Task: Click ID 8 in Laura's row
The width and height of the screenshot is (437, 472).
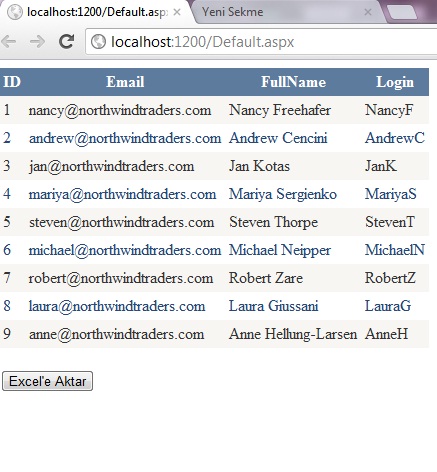Action: point(7,306)
